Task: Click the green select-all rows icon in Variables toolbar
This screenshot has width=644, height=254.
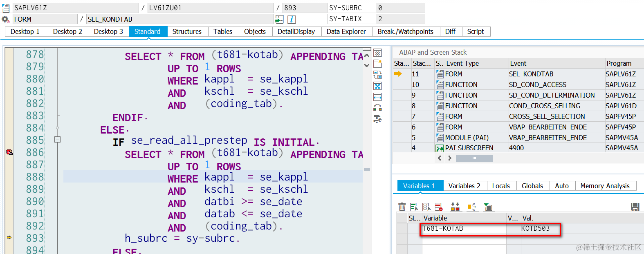Action: click(x=414, y=207)
